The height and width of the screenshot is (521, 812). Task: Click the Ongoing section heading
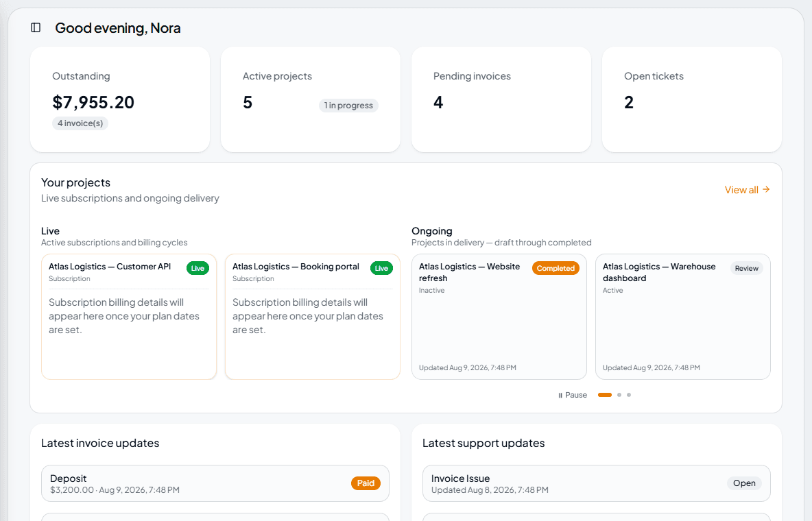click(x=432, y=231)
